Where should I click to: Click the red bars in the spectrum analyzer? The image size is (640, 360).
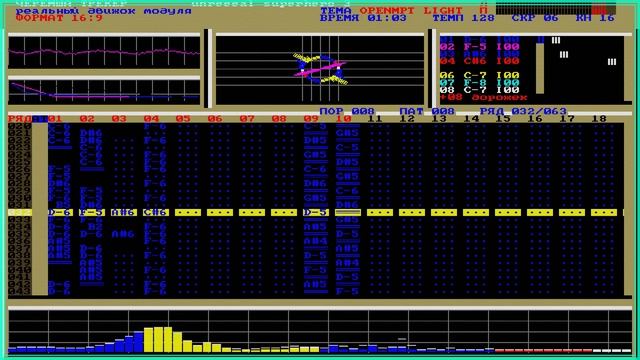(x=543, y=350)
